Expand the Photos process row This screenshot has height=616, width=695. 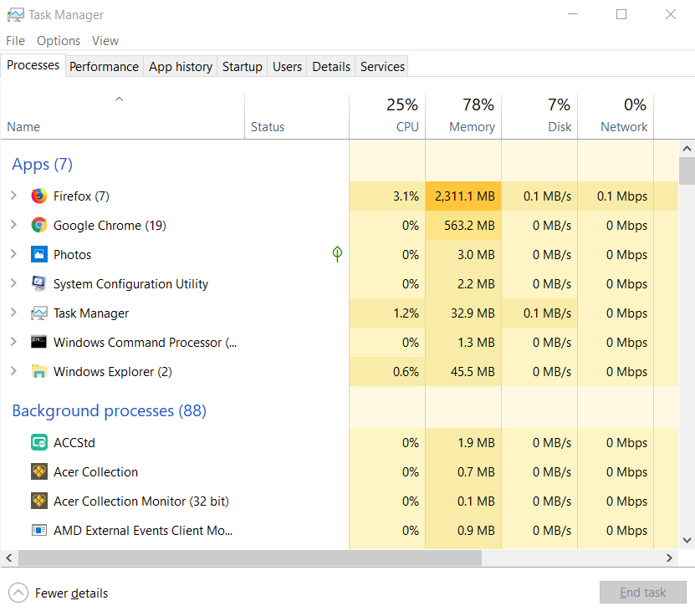pyautogui.click(x=13, y=254)
